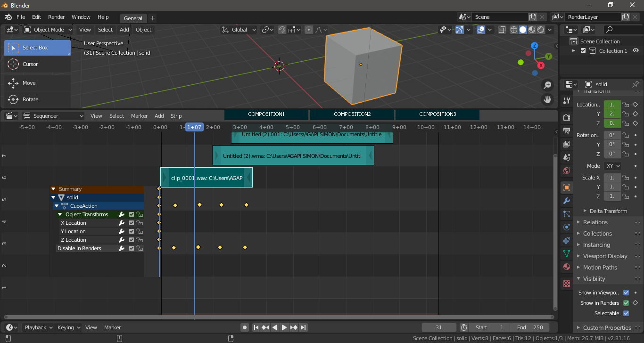Open the Modifiers wrench tab in Properties
This screenshot has height=343, width=644.
coord(567,201)
